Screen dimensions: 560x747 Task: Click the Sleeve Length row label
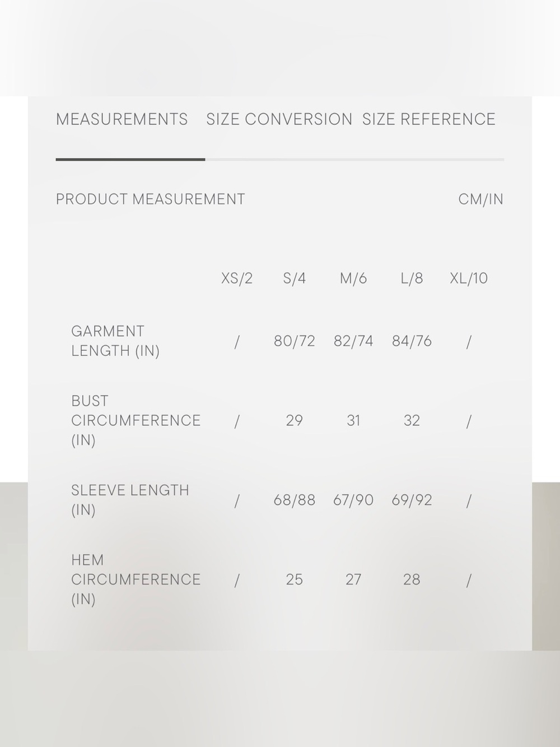130,500
